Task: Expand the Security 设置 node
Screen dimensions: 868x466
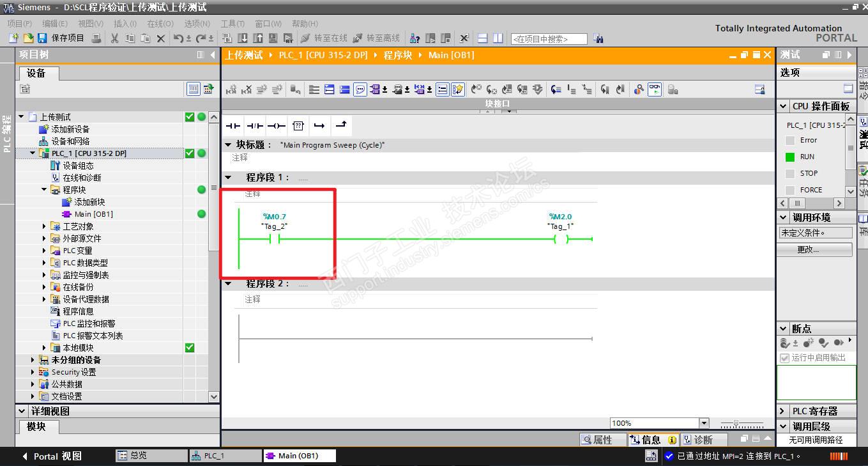Action: pyautogui.click(x=33, y=372)
